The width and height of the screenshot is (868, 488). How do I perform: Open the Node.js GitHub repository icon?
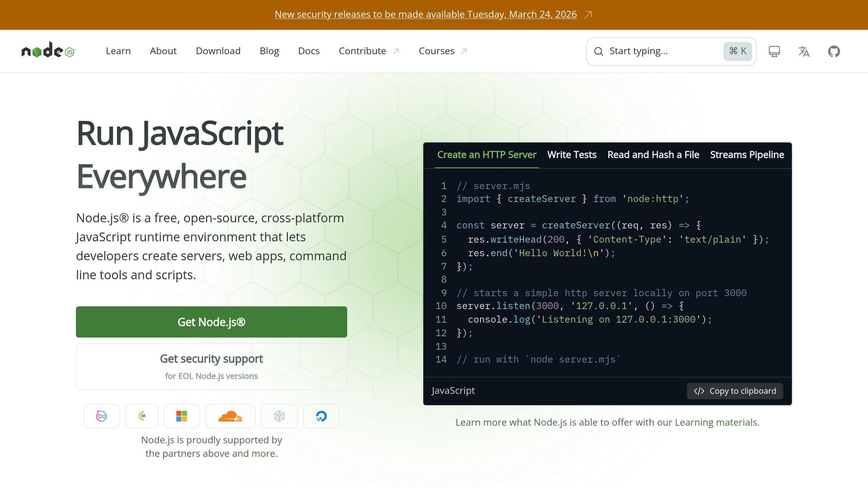(834, 51)
